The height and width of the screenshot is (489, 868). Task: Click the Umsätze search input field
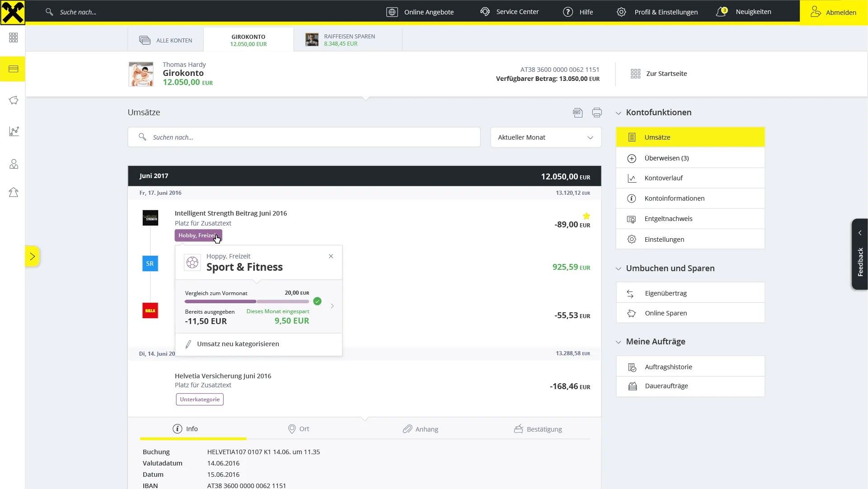[x=304, y=137]
